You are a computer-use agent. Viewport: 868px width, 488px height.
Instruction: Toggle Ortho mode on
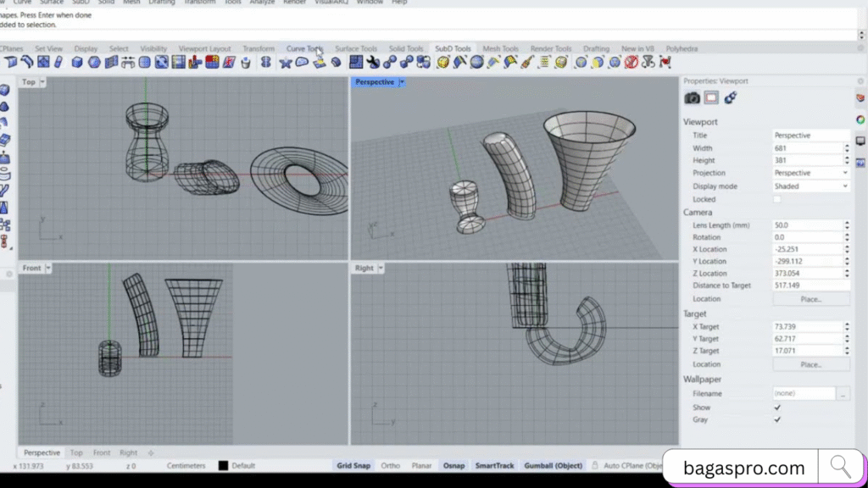tap(390, 465)
